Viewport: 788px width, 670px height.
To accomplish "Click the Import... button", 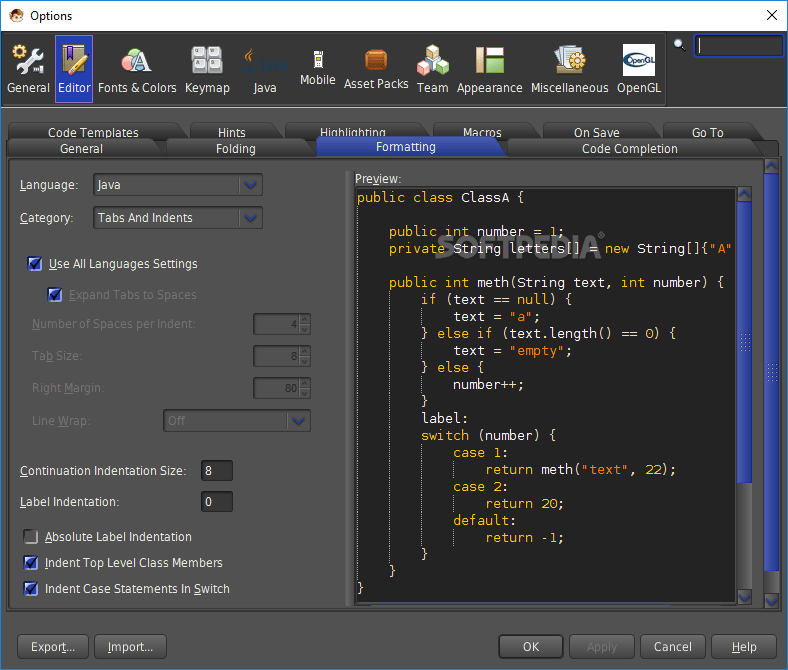I will click(130, 646).
